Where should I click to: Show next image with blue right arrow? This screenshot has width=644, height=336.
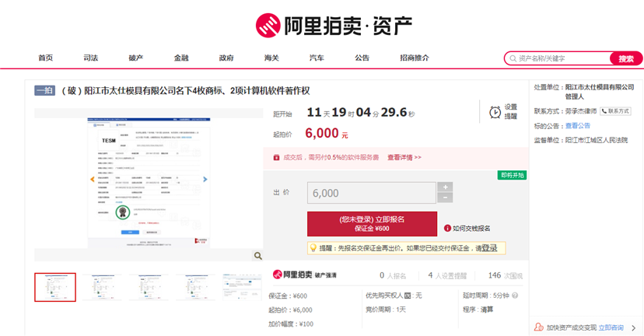[x=205, y=179]
